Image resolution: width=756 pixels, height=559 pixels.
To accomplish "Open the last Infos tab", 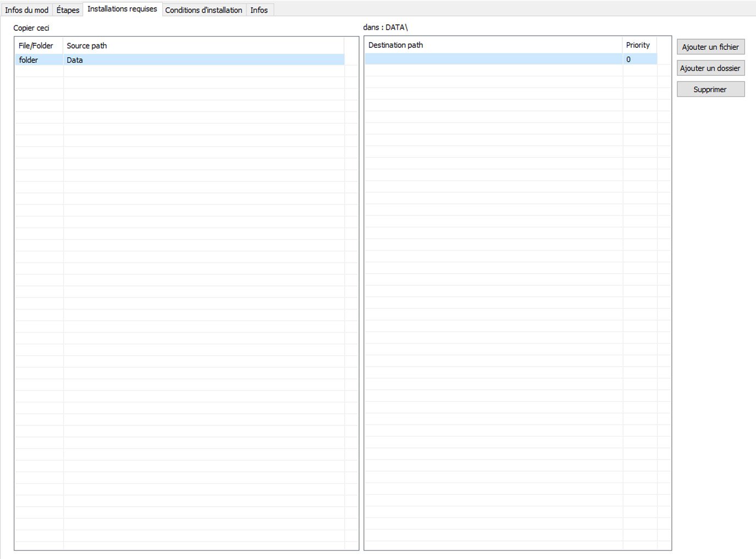I will coord(259,10).
